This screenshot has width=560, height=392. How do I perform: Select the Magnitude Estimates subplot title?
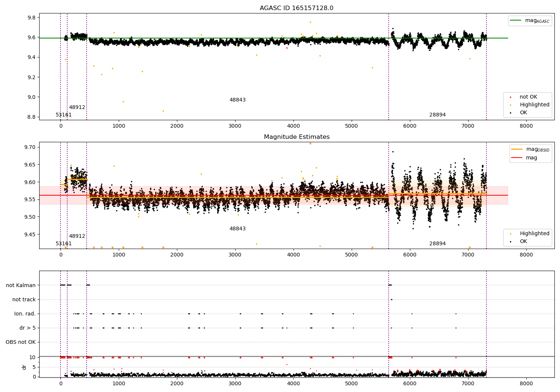coord(296,137)
